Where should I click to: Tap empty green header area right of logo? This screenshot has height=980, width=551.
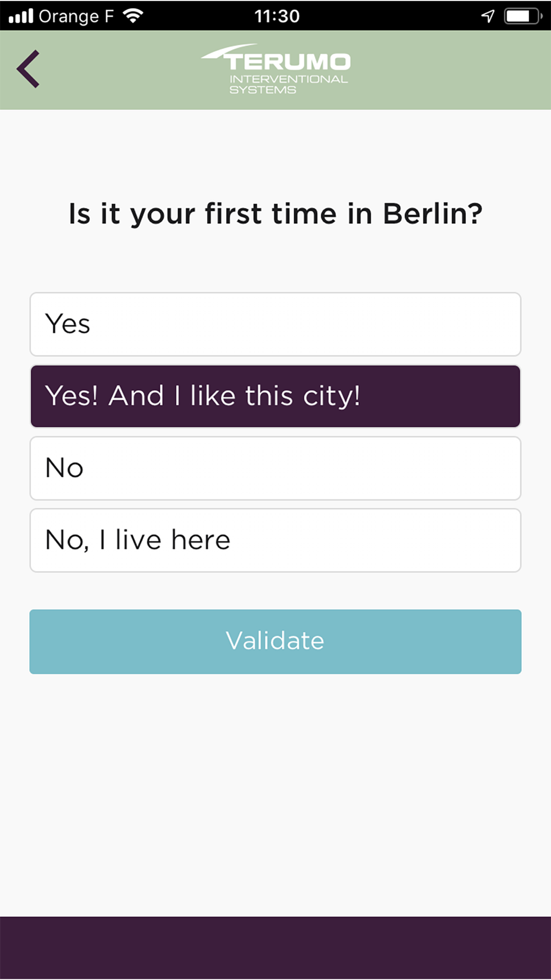(x=451, y=70)
